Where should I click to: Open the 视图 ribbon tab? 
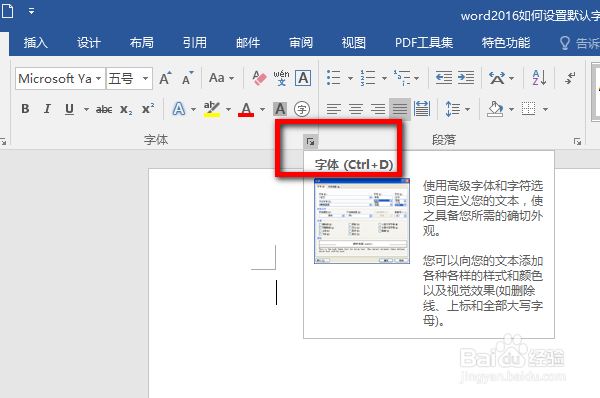(x=354, y=42)
